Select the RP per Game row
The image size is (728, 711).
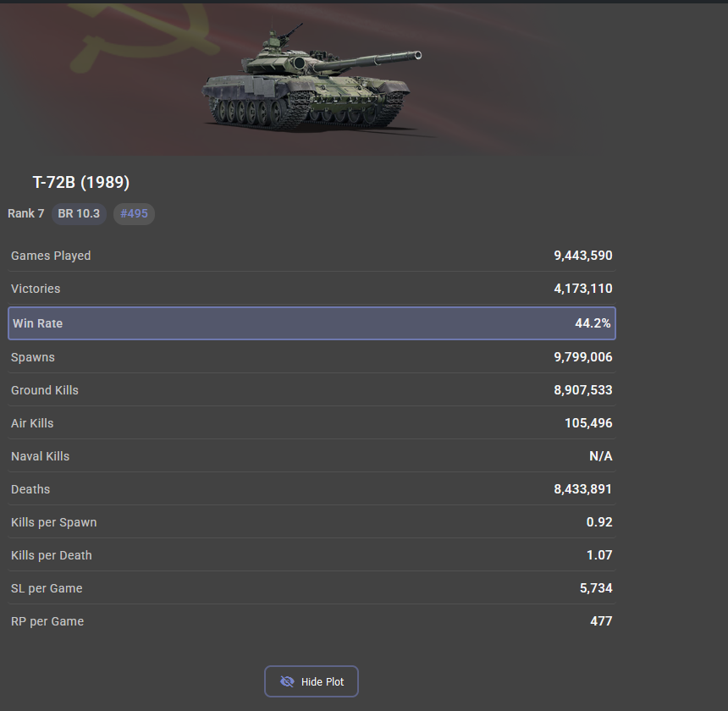pos(312,620)
